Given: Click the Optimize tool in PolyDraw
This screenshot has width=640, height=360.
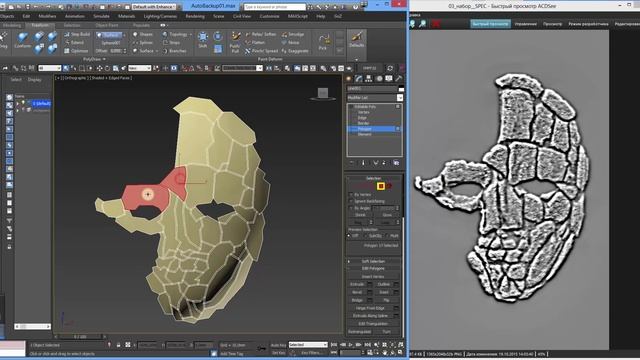Looking at the screenshot, I should tap(76, 51).
